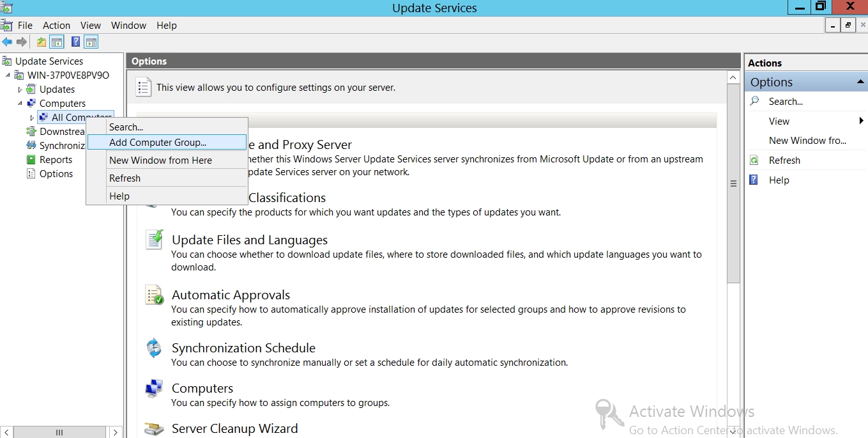Viewport: 868px width, 438px height.
Task: Open the Computers option in main pane
Action: (202, 388)
